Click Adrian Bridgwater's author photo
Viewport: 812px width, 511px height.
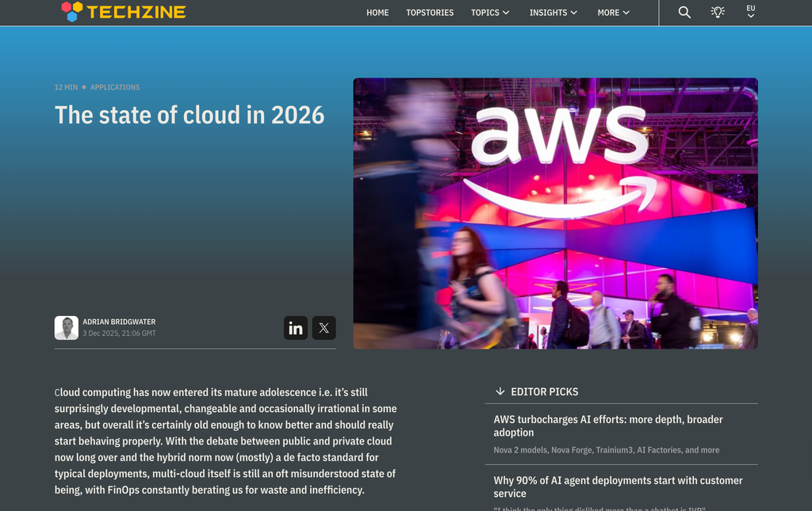tap(67, 328)
